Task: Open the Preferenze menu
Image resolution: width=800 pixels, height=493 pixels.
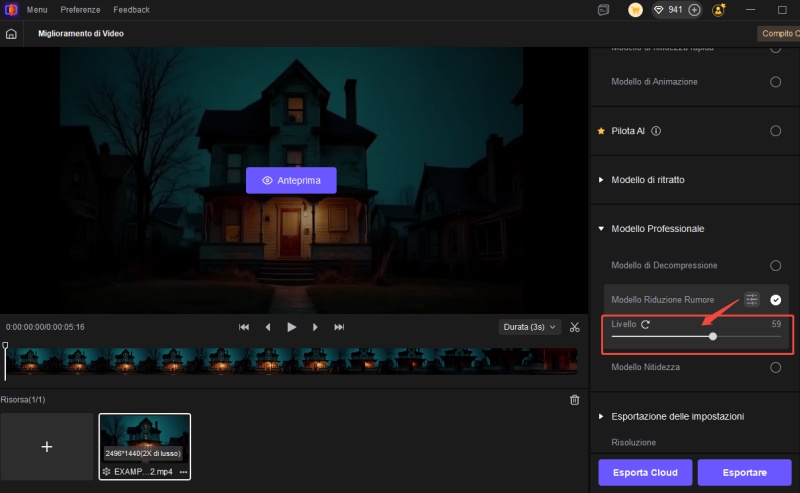Action: pos(80,10)
